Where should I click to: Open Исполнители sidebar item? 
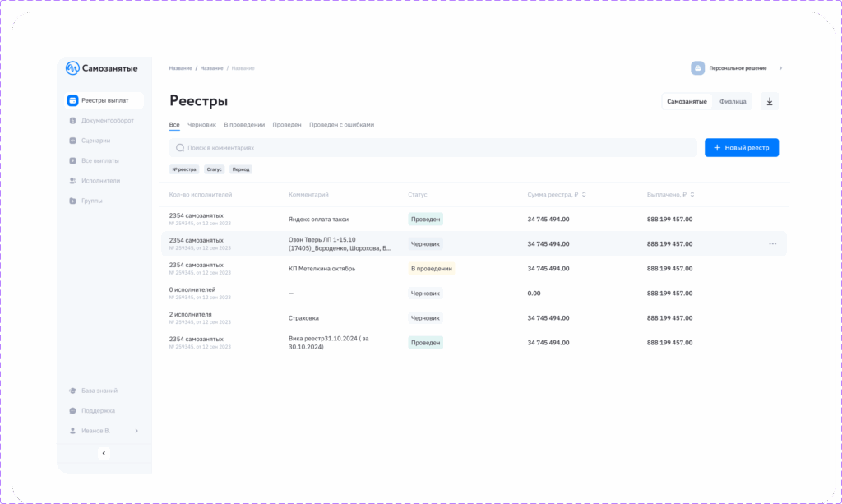pyautogui.click(x=100, y=180)
